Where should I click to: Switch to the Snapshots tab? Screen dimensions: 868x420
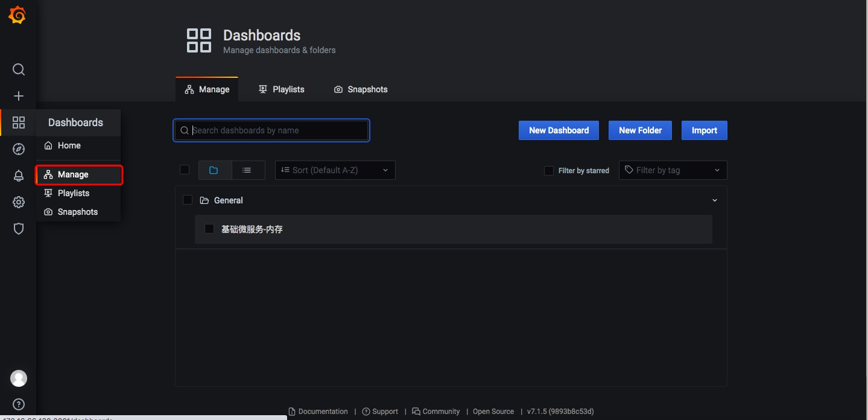(x=361, y=89)
